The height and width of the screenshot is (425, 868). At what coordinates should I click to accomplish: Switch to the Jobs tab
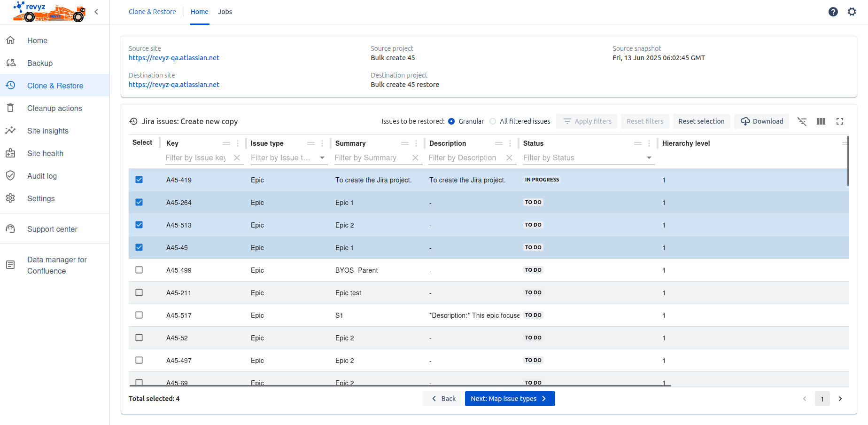click(x=225, y=12)
